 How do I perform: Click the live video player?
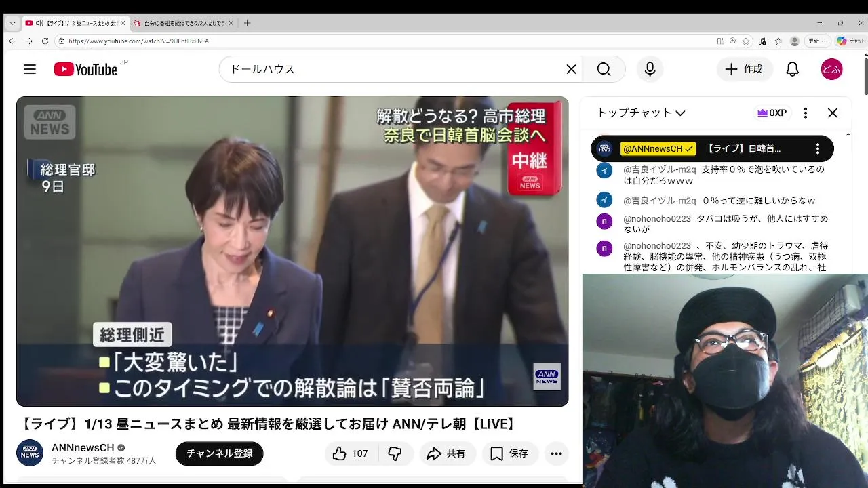292,251
